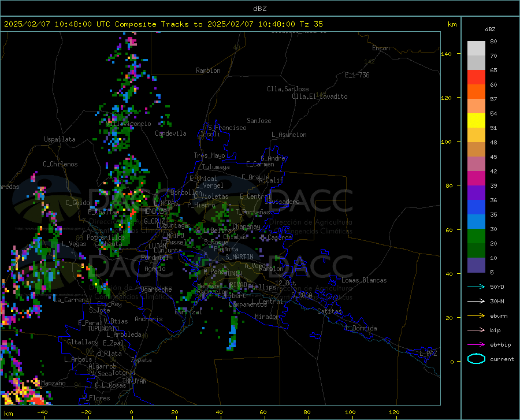520x420 pixels.
Task: Click the yellow eburn arrow in legend
Action: 476,315
